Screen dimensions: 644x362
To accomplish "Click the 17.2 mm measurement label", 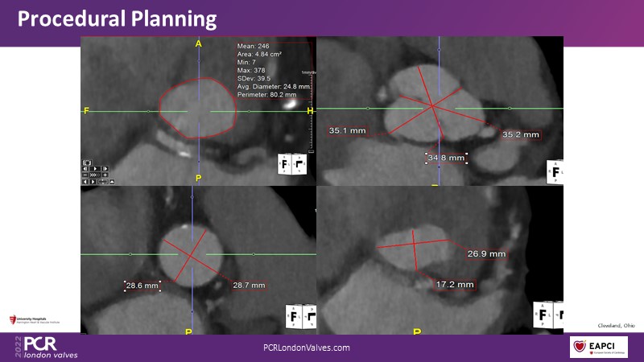I will 455,285.
